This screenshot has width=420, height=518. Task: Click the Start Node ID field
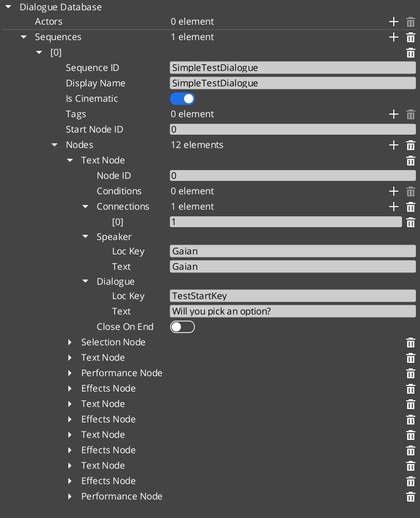pyautogui.click(x=293, y=129)
